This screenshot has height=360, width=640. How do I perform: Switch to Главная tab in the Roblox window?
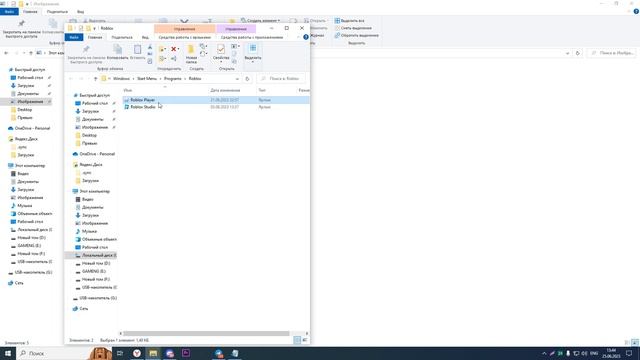tap(95, 37)
